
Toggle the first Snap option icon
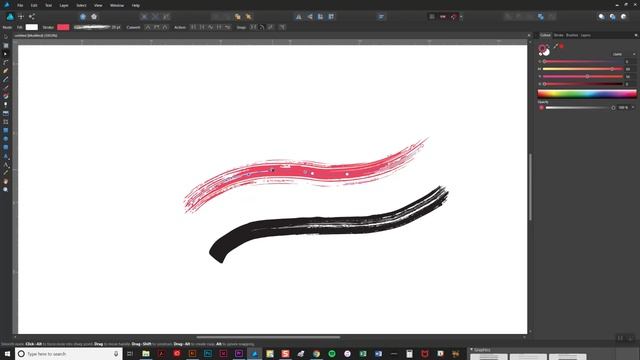click(x=253, y=27)
